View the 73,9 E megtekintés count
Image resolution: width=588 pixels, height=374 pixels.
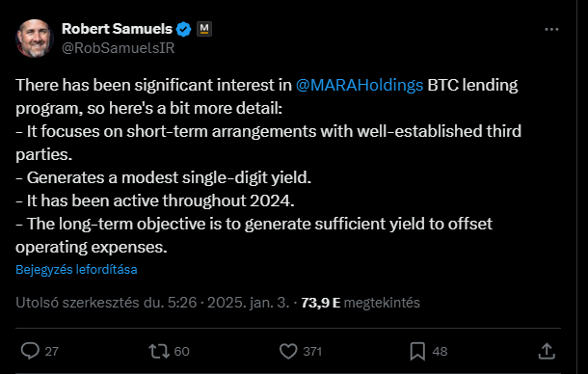pos(361,303)
